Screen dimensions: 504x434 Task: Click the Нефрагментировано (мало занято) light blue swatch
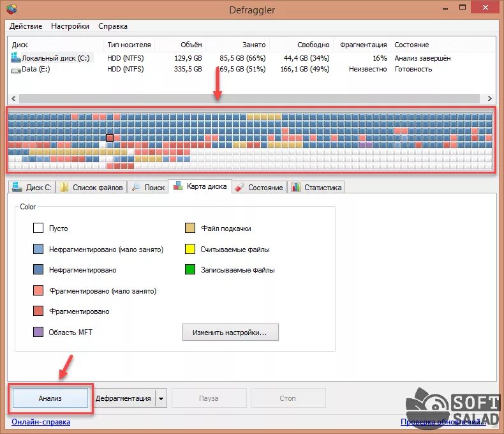38,249
